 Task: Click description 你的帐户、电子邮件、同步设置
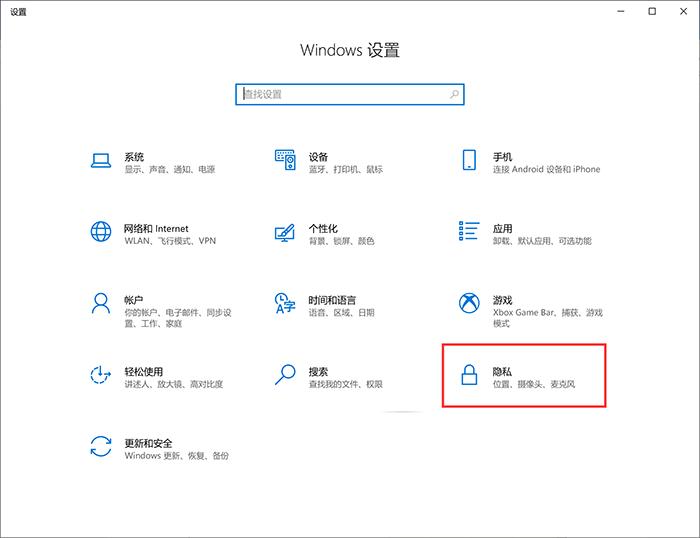pos(178,318)
